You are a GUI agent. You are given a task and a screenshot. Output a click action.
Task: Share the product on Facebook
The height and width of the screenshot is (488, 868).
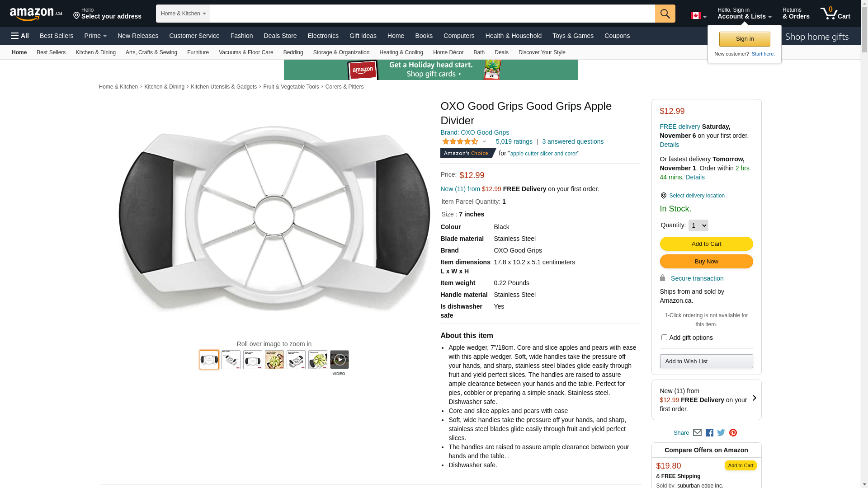coord(709,433)
